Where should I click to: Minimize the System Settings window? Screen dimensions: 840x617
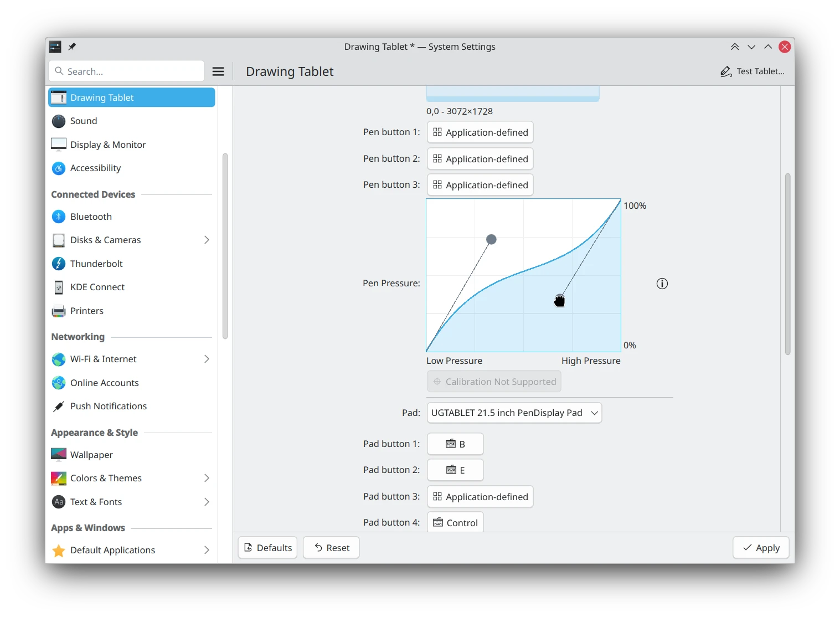point(751,47)
